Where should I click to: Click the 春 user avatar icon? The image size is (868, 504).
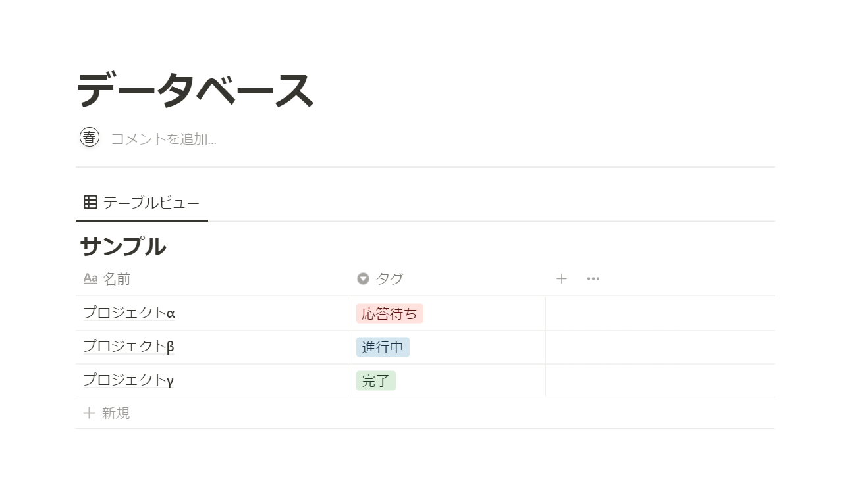90,138
